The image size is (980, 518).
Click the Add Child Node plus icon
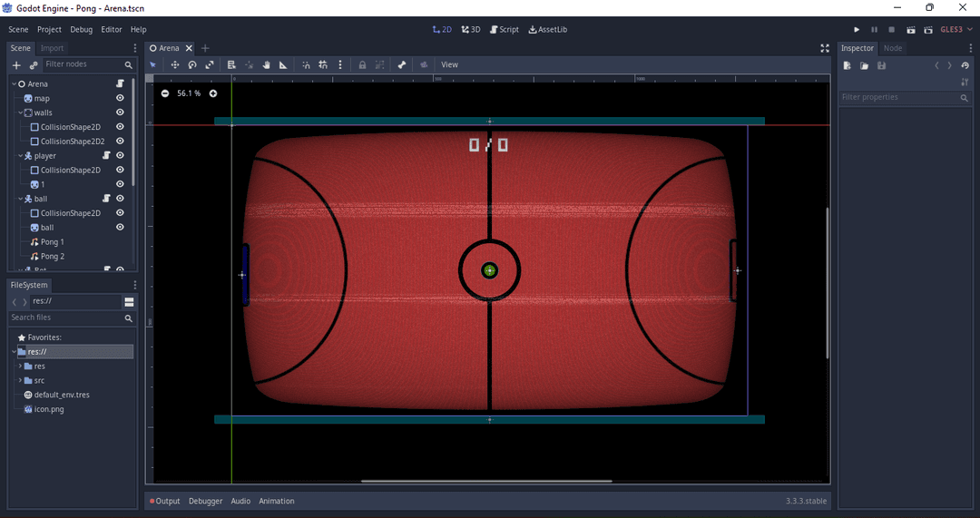(x=16, y=65)
